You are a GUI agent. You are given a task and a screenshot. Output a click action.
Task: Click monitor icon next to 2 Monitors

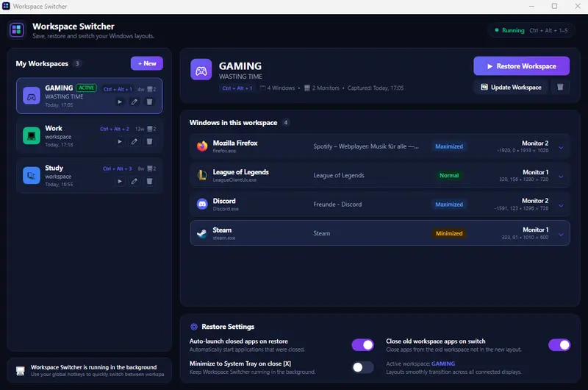point(307,88)
